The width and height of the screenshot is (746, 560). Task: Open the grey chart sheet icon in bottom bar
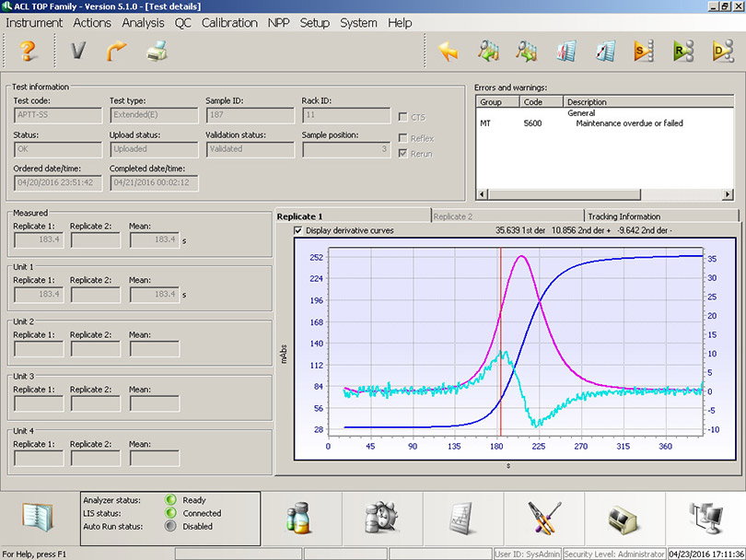pyautogui.click(x=462, y=519)
